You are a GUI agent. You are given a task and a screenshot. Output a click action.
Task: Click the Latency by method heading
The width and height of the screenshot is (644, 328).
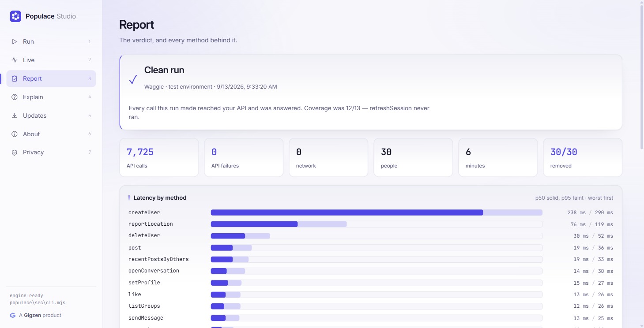click(160, 198)
